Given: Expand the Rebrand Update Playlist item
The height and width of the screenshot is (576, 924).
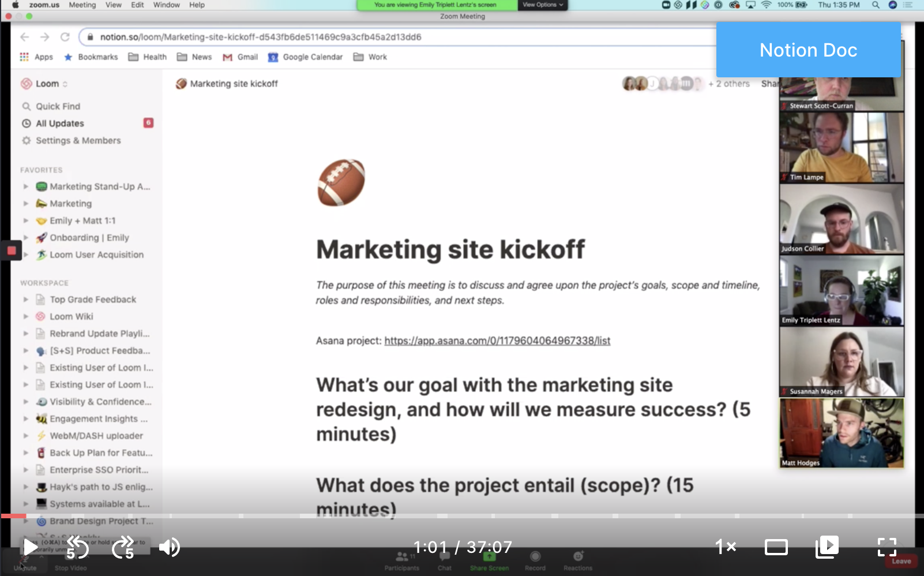Looking at the screenshot, I should (26, 334).
